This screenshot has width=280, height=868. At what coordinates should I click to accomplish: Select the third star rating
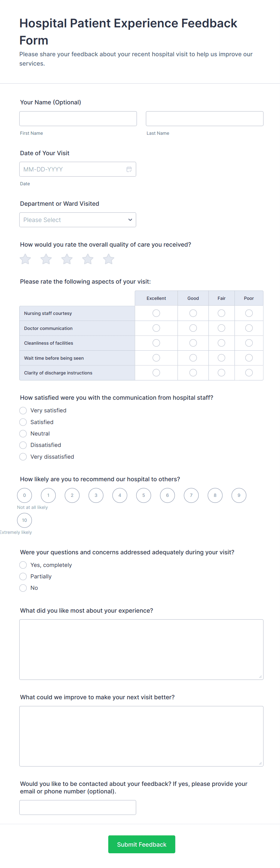pyautogui.click(x=67, y=259)
